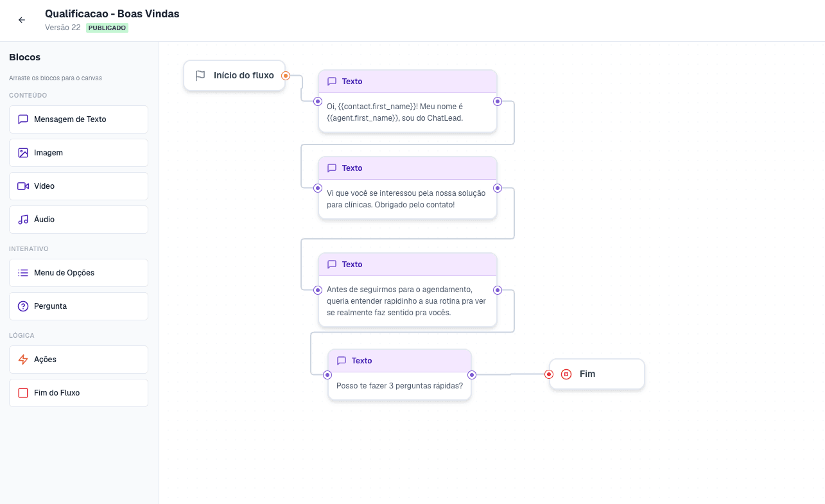
Task: Click the INTERATIVO section label
Action: 29,249
